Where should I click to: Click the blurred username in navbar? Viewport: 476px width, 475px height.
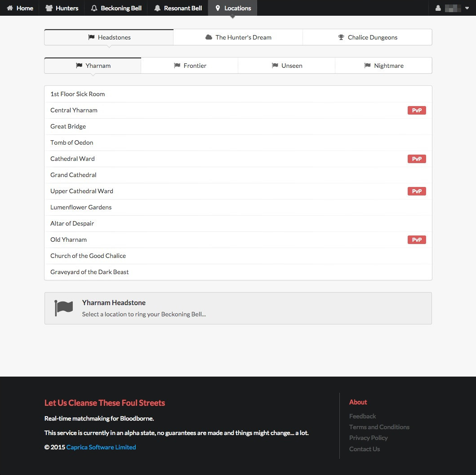pyautogui.click(x=453, y=8)
